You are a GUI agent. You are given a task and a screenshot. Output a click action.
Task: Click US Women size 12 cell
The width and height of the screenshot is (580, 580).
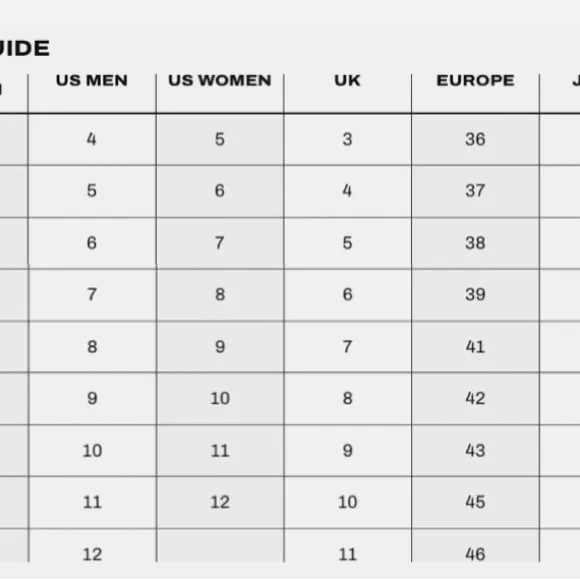click(x=220, y=502)
